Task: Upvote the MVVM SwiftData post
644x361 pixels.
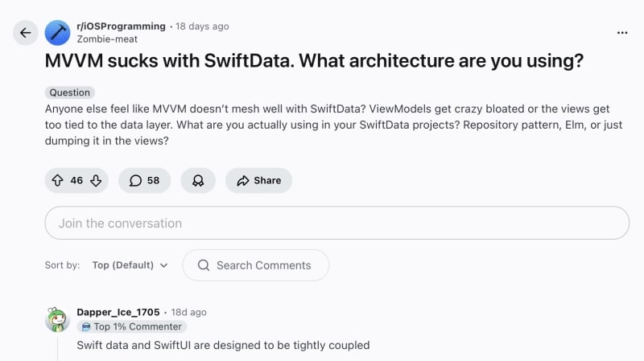Action: [x=58, y=181]
